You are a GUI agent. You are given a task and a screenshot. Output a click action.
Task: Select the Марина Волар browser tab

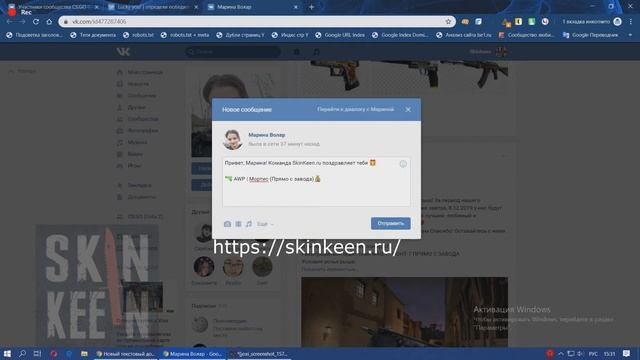[x=252, y=7]
